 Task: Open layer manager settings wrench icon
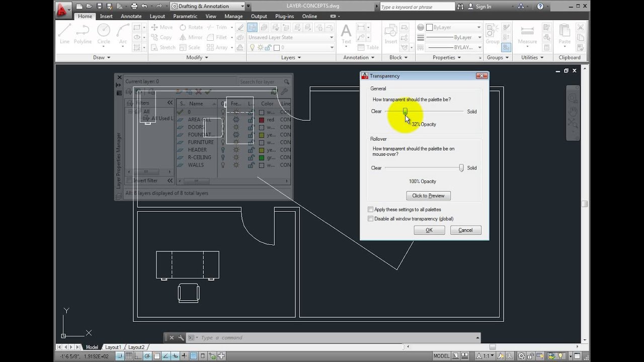(x=284, y=92)
